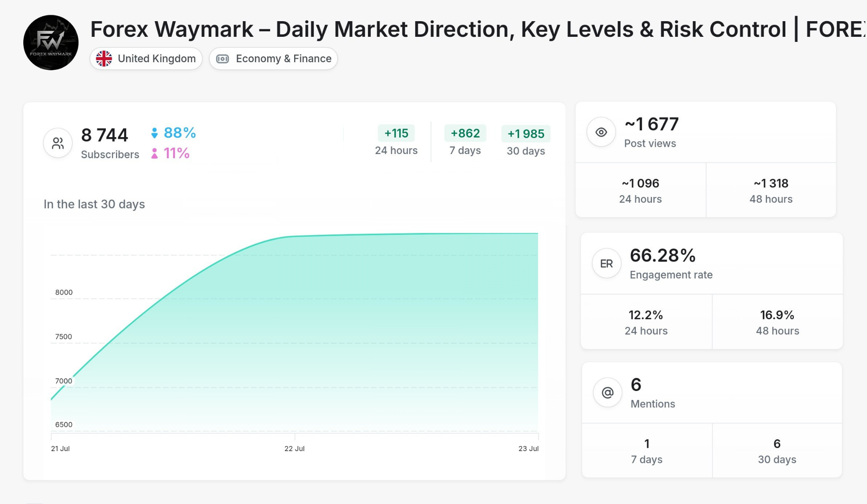The width and height of the screenshot is (867, 504).
Task: Click the ~1 318 48 hours views cell
Action: [x=771, y=190]
